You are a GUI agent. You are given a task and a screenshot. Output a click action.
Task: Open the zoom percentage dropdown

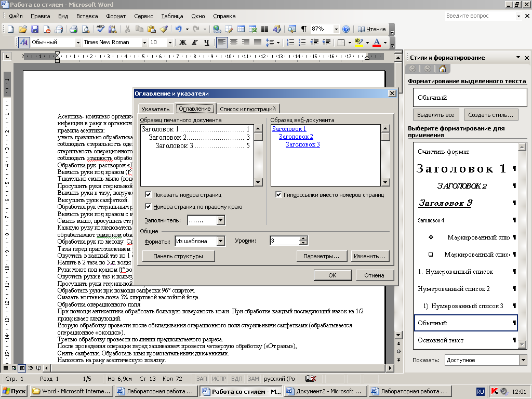pos(336,29)
